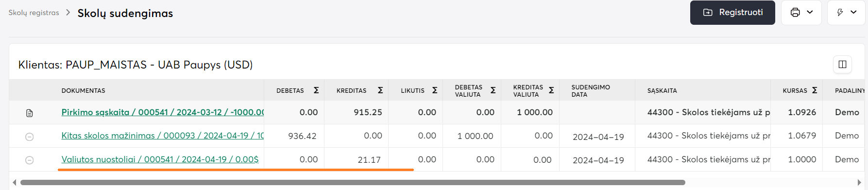Screen dimensions: 868x190
Task: Open the Pirkimo sąskaita 000541 document link
Action: (162, 112)
